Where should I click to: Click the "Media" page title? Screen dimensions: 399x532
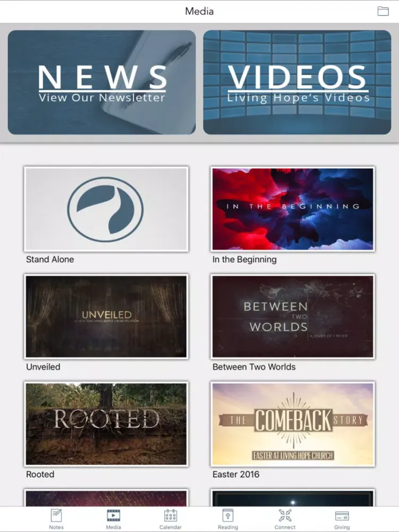[199, 11]
